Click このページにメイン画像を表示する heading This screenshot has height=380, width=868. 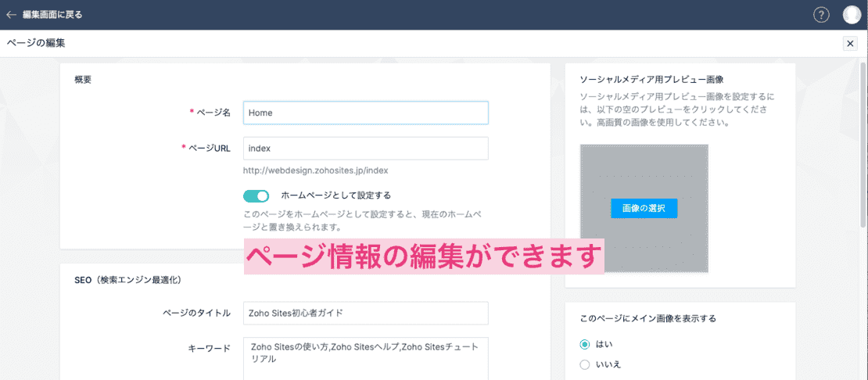click(647, 318)
